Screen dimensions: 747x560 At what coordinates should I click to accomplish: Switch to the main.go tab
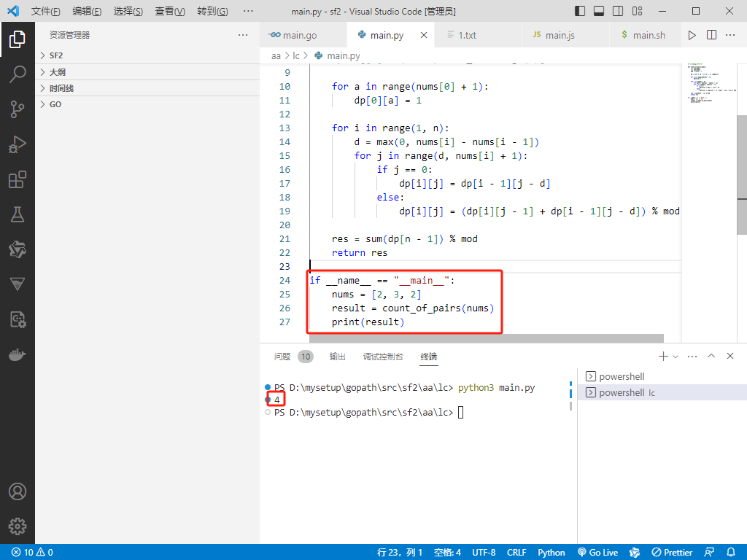click(303, 35)
